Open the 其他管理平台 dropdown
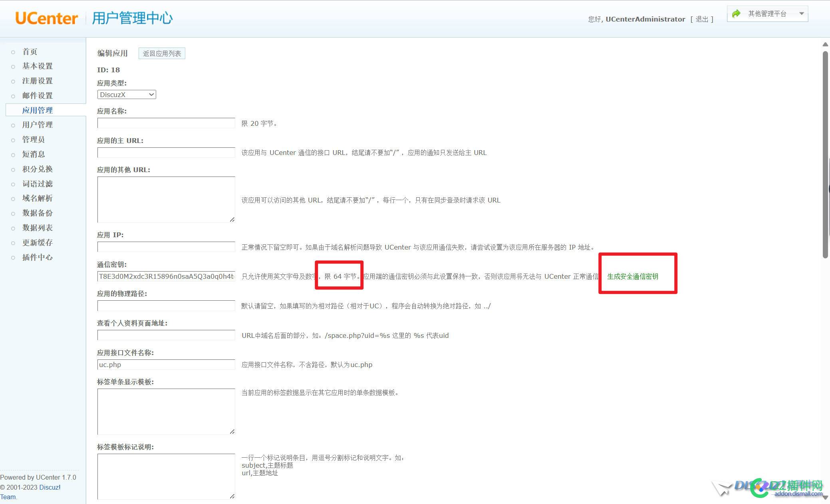830x504 pixels. click(767, 14)
